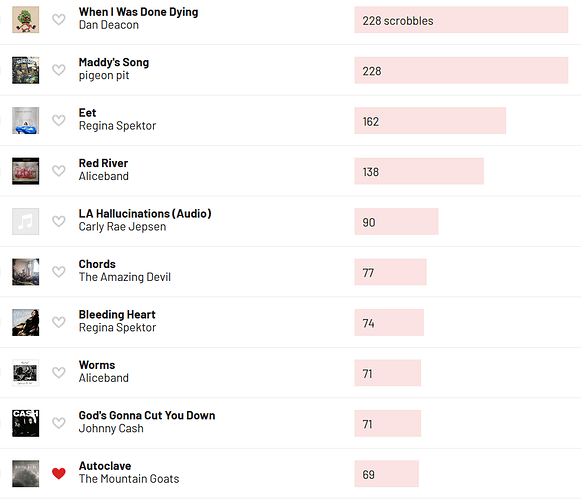588x499 pixels.
Task: Click heart icon for God's Gonna Cut You Down
Action: click(x=58, y=423)
